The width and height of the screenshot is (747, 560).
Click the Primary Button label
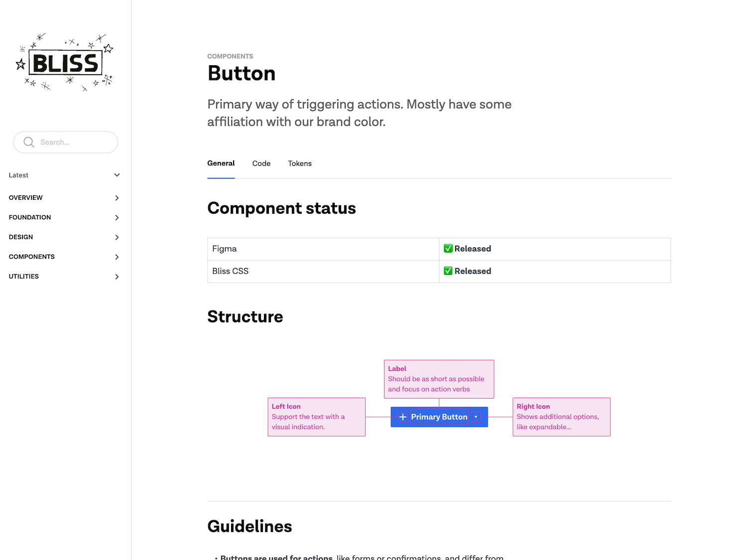(x=439, y=417)
